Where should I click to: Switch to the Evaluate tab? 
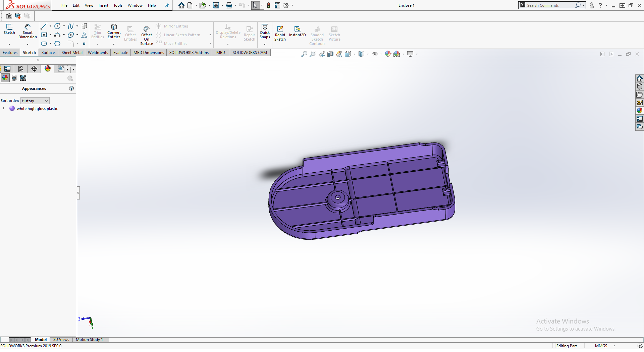pos(120,53)
